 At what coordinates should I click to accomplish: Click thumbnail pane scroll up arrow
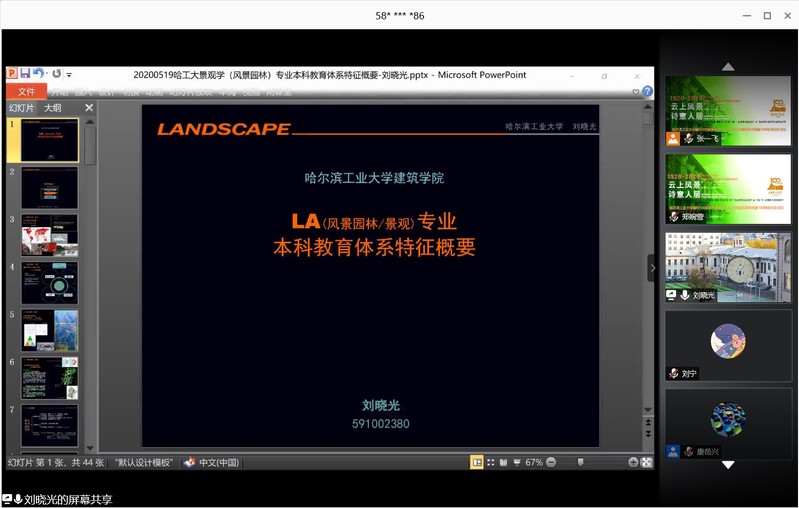90,122
